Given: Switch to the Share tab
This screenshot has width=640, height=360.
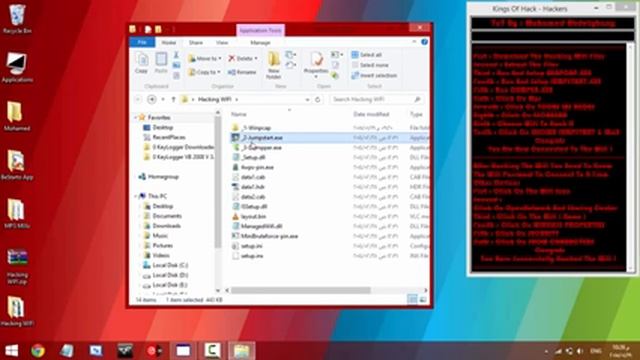Looking at the screenshot, I should [x=196, y=42].
